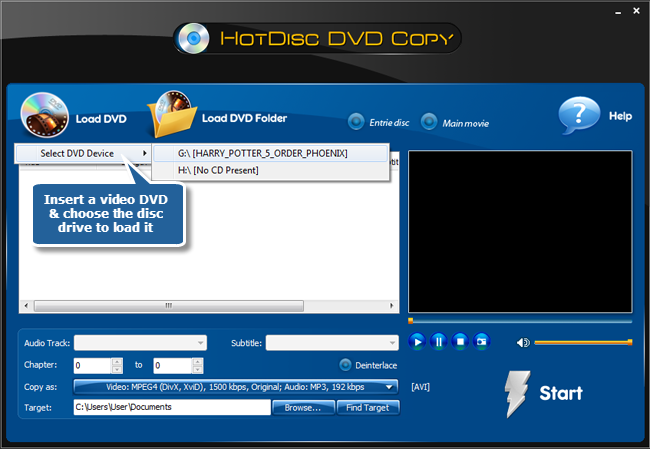Adjust the orange volume slider
The height and width of the screenshot is (449, 650).
pos(583,342)
